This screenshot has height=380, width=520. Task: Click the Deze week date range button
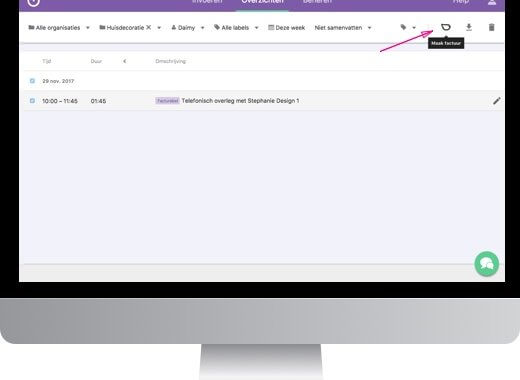287,28
